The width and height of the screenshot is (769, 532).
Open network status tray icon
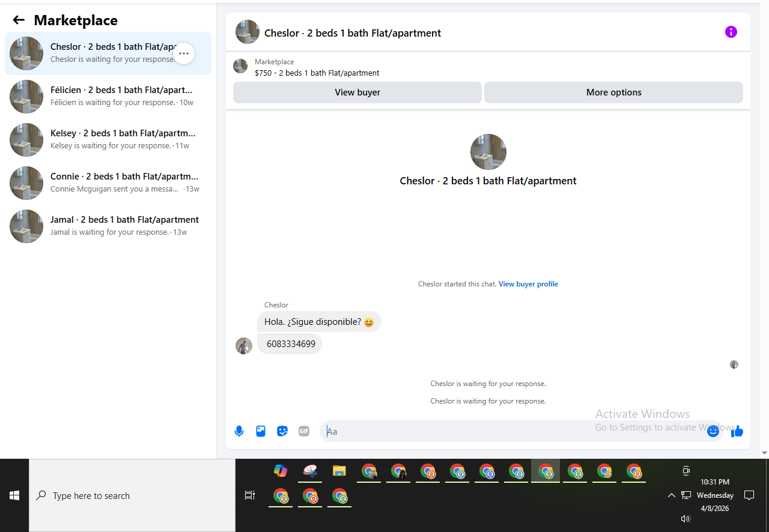pyautogui.click(x=686, y=495)
